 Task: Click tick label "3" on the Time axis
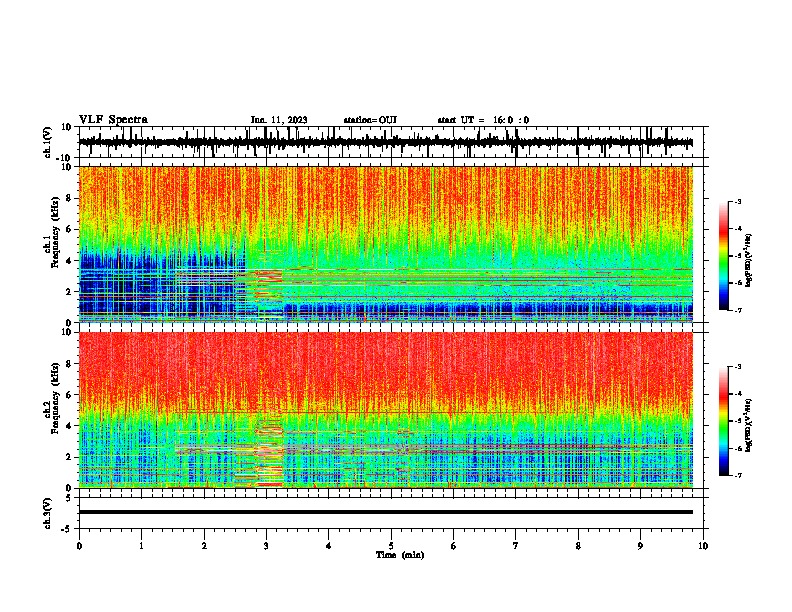tap(266, 546)
